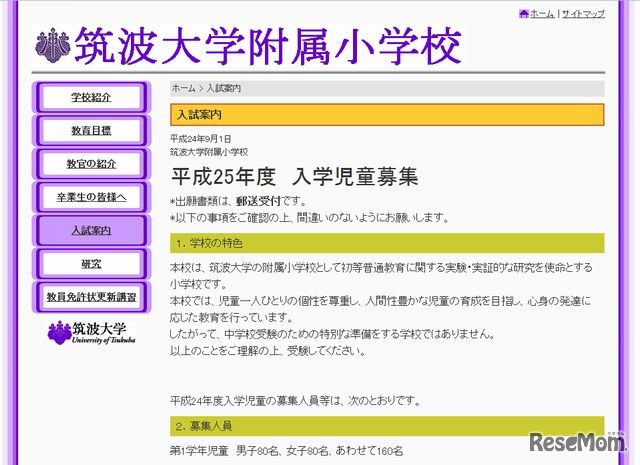
Task: Select 学校紹介 in the sidebar menu
Action: [92, 98]
